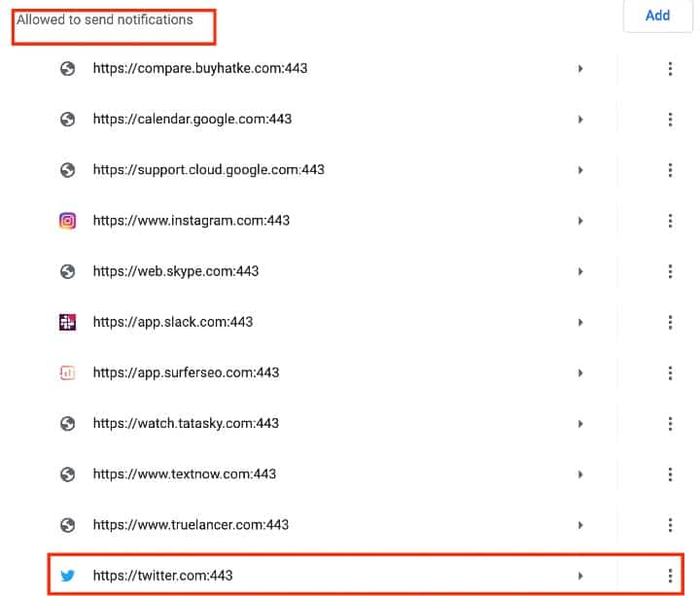The width and height of the screenshot is (700, 596).
Task: Click the globe icon beside compare.buyhatke.com
Action: click(x=67, y=69)
